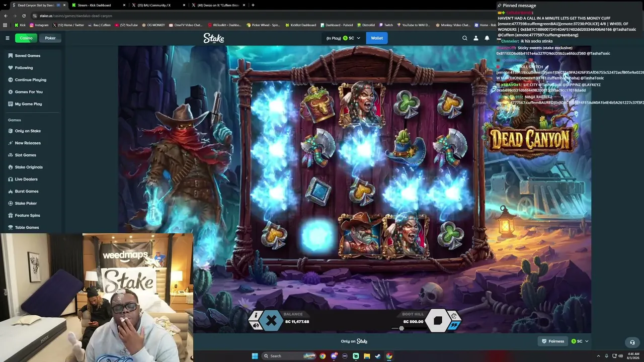Open the Home / Twitter bookmark

tap(68, 25)
